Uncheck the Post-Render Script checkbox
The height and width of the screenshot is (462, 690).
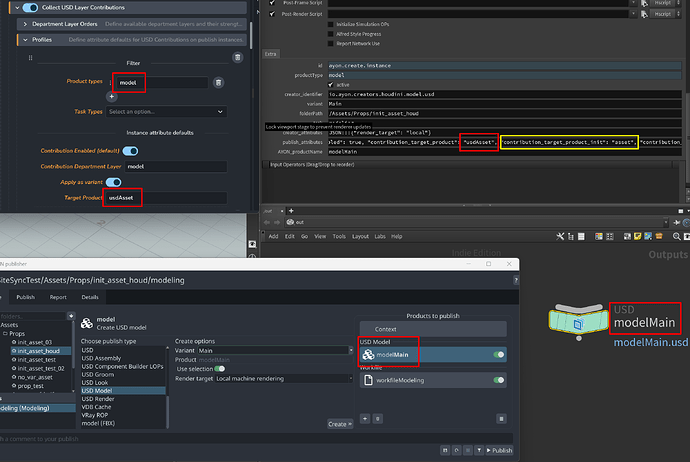pos(272,14)
